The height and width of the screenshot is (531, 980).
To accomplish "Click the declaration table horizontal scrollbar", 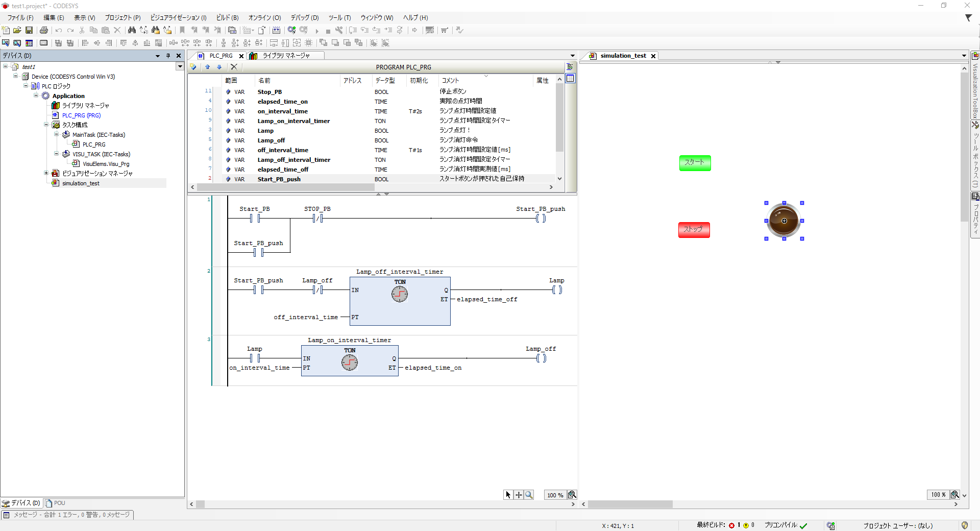I will (x=286, y=187).
